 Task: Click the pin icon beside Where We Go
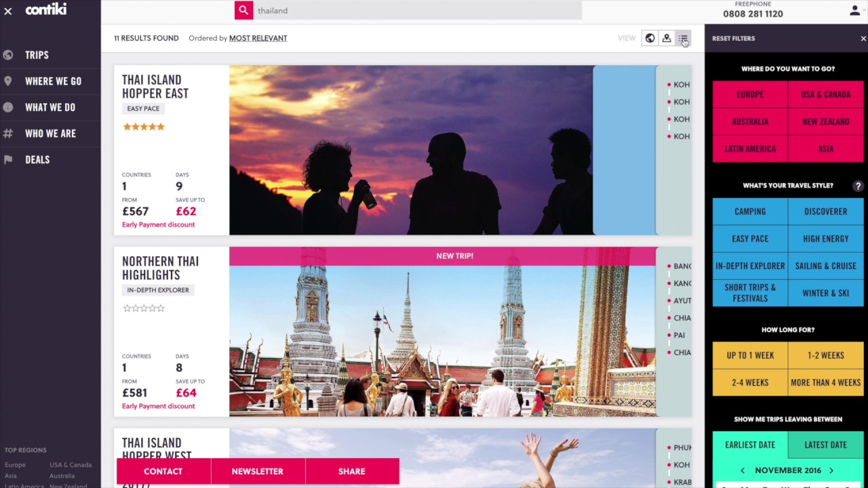(x=8, y=81)
